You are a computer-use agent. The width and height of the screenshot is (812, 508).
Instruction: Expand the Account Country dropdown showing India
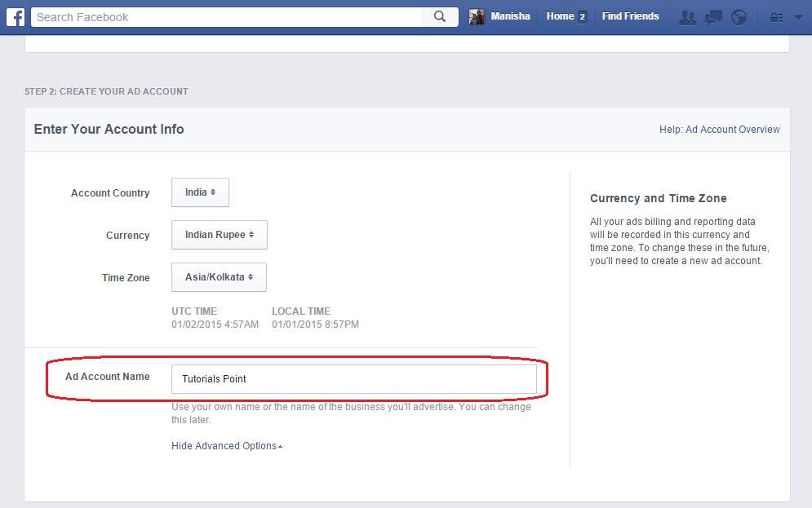point(200,192)
